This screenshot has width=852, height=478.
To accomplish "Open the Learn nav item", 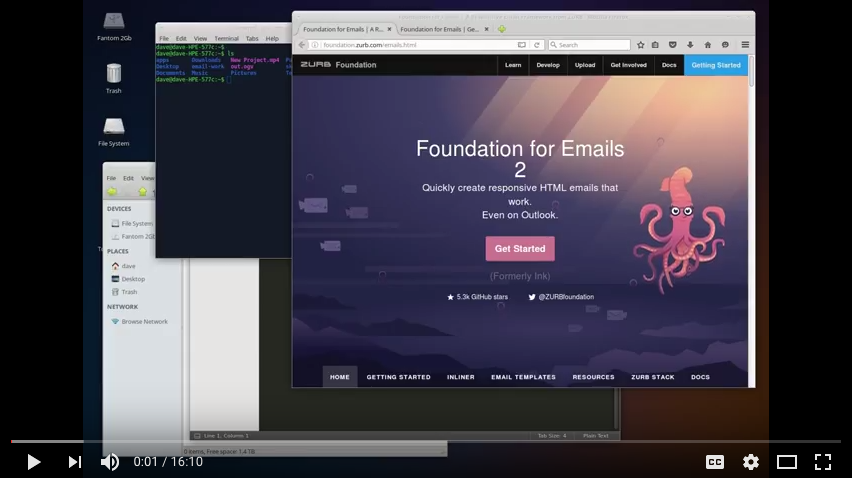I will coord(513,65).
